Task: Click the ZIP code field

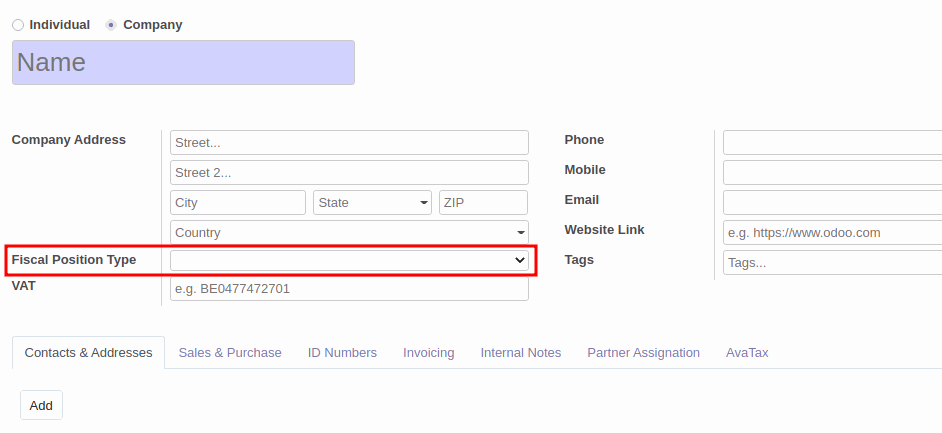Action: pos(483,203)
